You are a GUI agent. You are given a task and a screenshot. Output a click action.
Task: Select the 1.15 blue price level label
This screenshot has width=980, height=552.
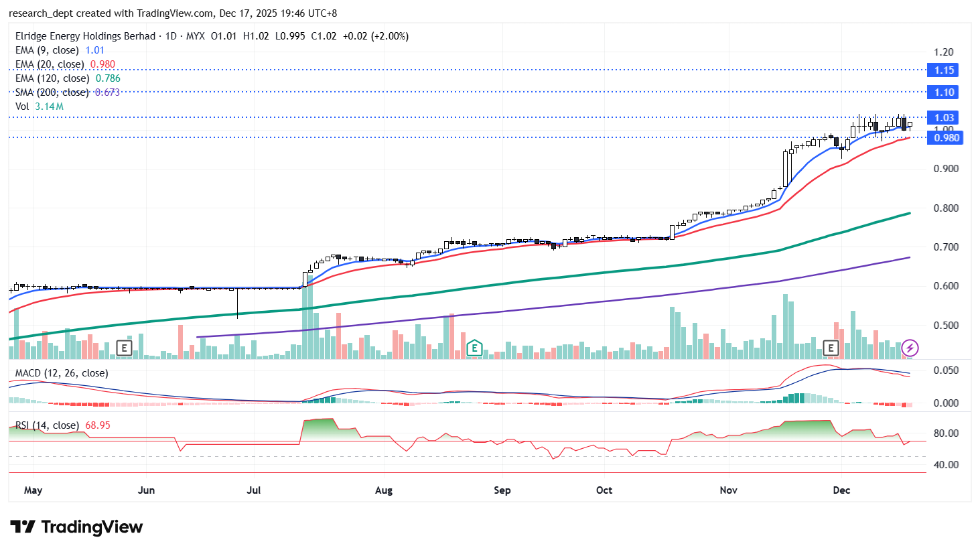(x=944, y=70)
